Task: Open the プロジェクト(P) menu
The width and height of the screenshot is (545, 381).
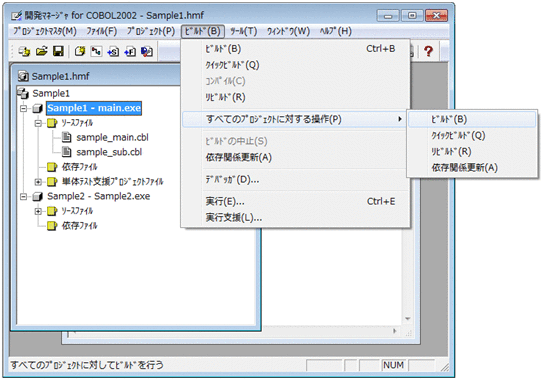Action: point(151,31)
